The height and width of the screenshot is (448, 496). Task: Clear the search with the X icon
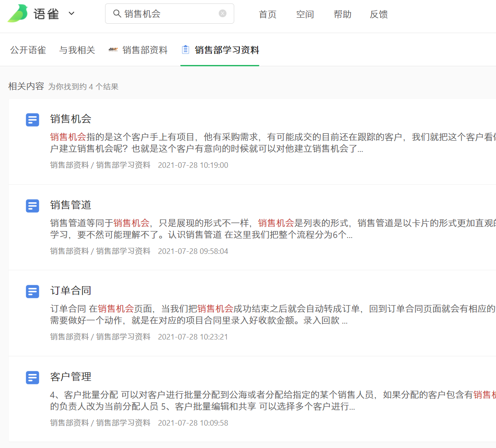point(222,13)
